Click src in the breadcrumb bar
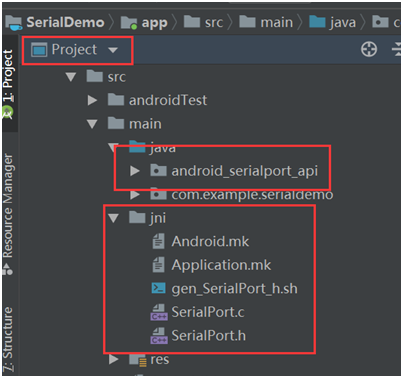The height and width of the screenshot is (376, 416). [214, 23]
